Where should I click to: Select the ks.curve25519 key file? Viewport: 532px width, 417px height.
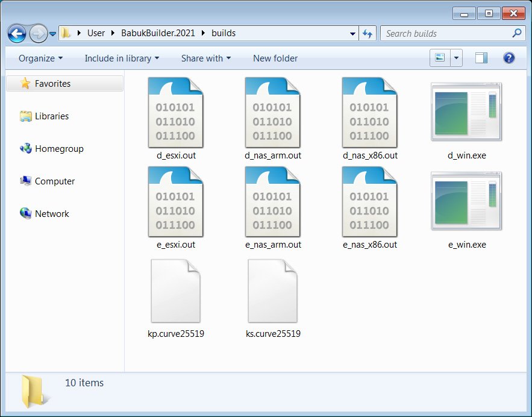tap(273, 291)
